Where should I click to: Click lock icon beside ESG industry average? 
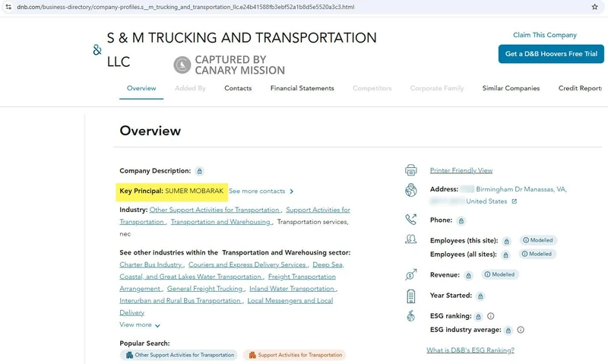click(508, 331)
